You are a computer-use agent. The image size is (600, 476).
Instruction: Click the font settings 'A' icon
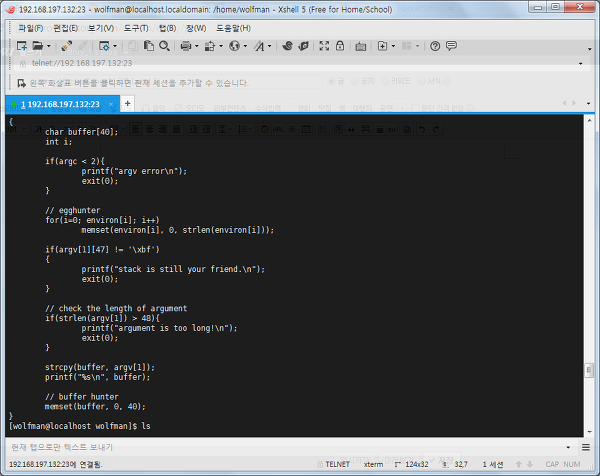pyautogui.click(x=259, y=46)
